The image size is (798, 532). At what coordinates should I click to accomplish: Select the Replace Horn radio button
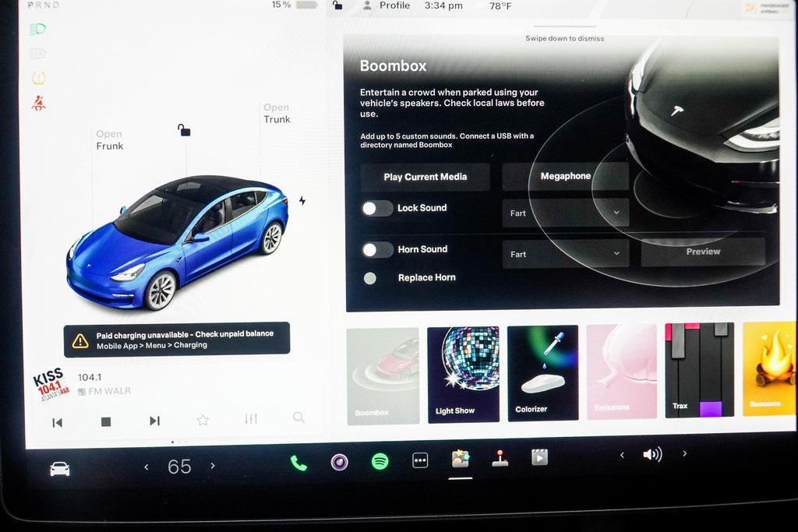pyautogui.click(x=370, y=278)
